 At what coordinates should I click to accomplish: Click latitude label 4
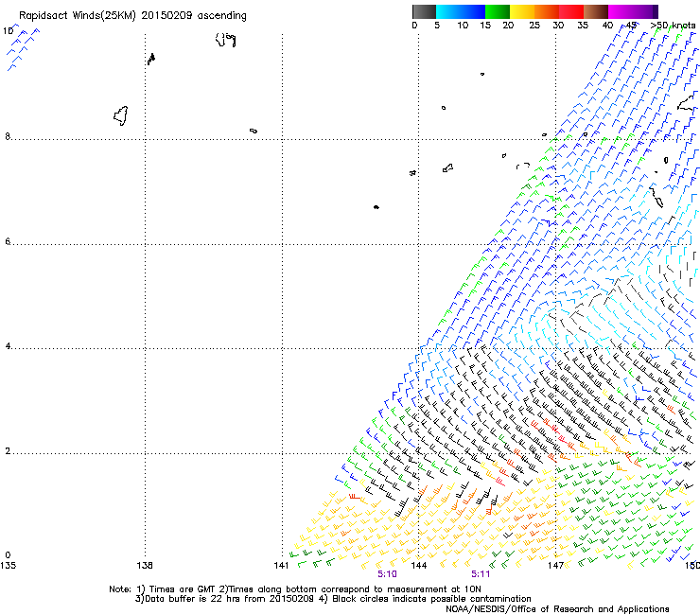(x=8, y=346)
